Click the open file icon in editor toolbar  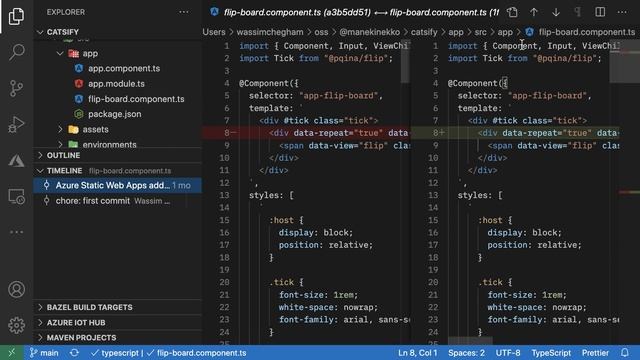512,12
